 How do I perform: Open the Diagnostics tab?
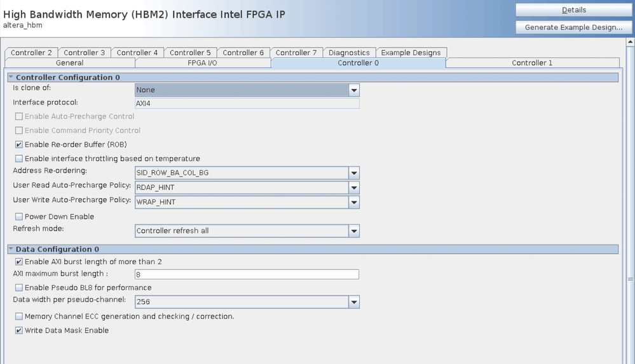pos(349,53)
